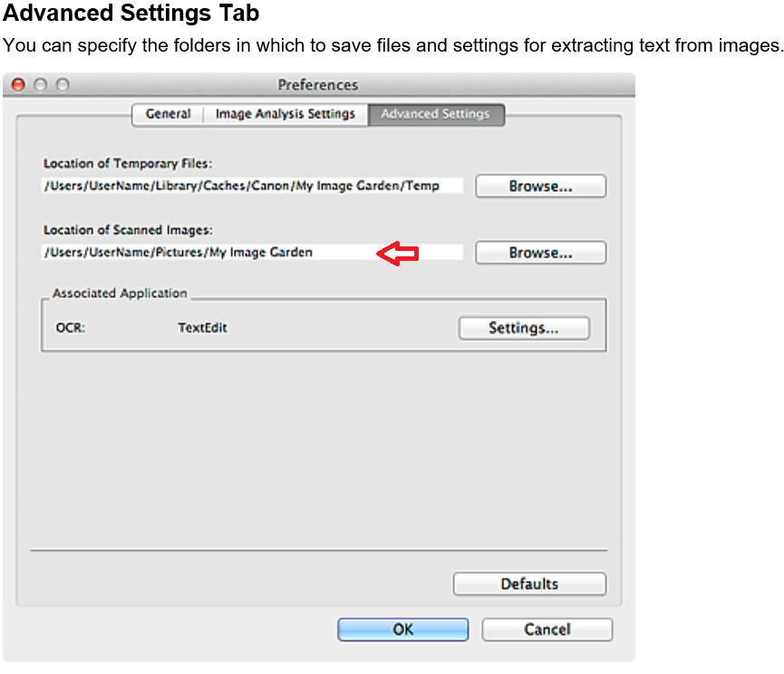Restore preferences with Defaults button
Viewport: 784px width, 674px height.
529,584
